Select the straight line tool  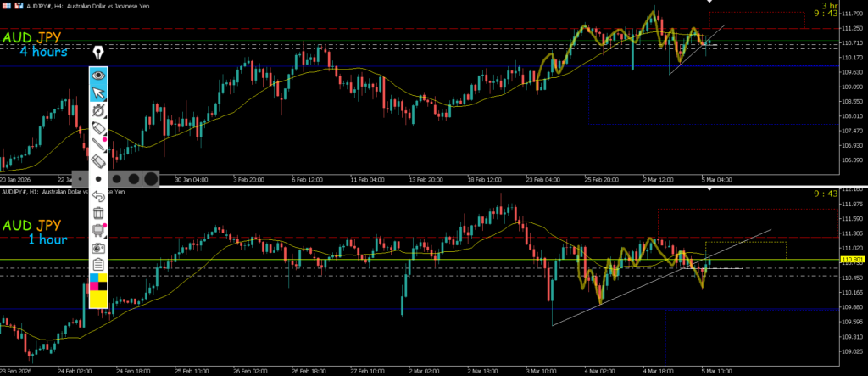coord(99,144)
